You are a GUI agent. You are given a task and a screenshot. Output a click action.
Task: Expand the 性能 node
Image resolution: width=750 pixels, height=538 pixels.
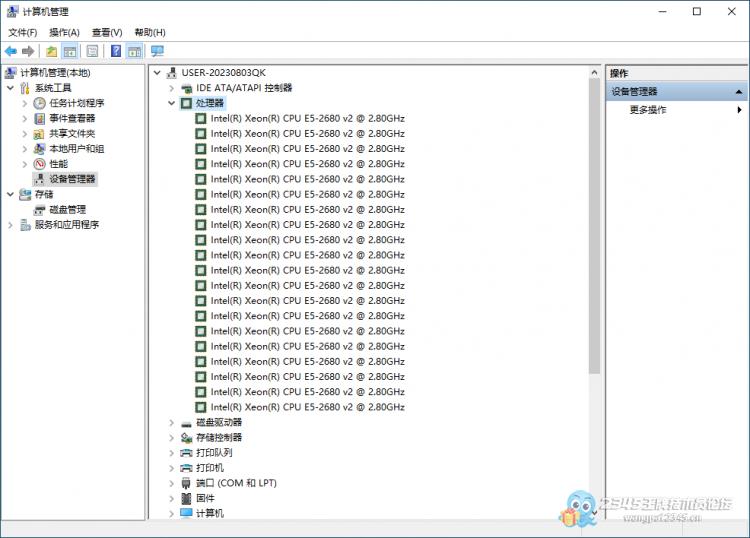pyautogui.click(x=25, y=164)
